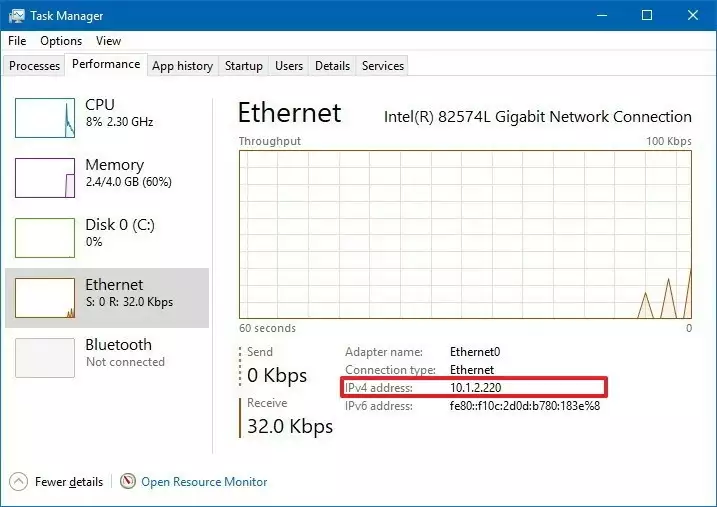Screen dimensions: 717x507
Task: Switch to the App history tab
Action: pyautogui.click(x=182, y=66)
